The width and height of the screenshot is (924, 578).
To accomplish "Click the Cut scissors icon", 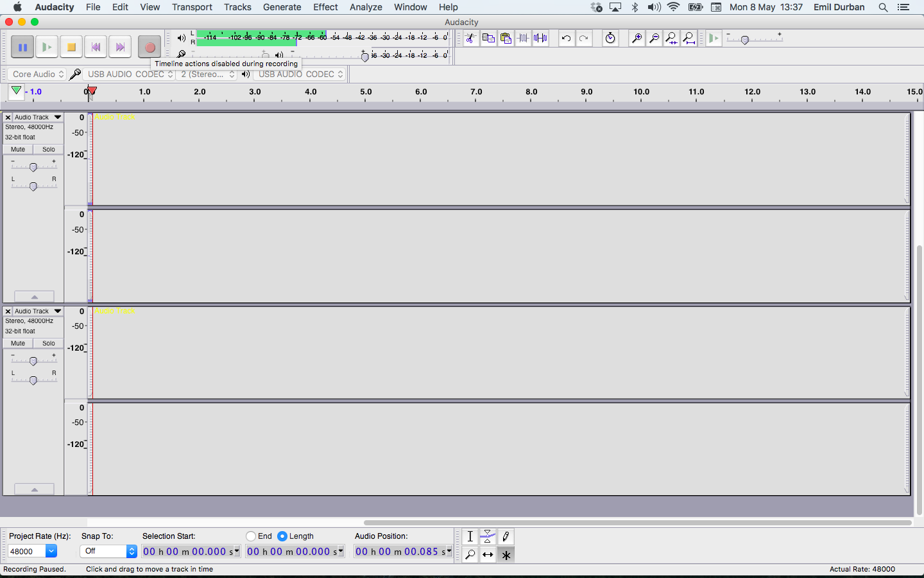I will coord(471,38).
